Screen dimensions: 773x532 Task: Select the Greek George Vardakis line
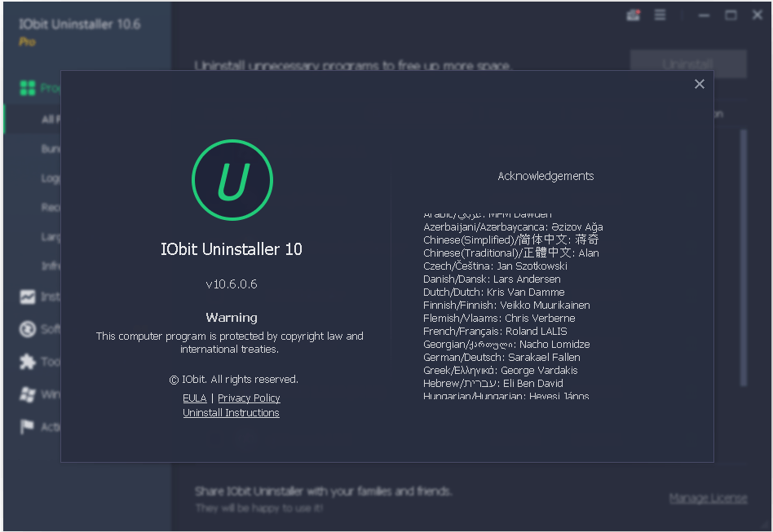point(501,371)
